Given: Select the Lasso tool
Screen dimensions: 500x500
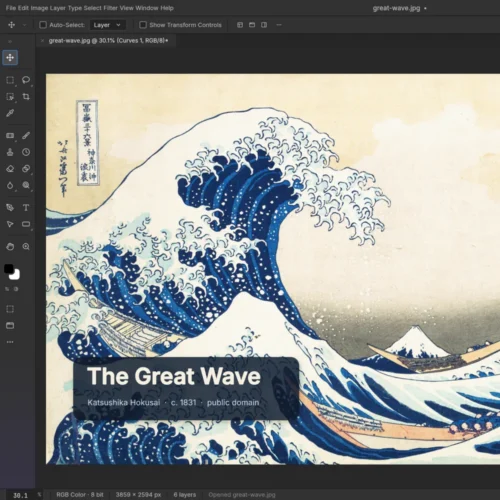Looking at the screenshot, I should pos(26,80).
